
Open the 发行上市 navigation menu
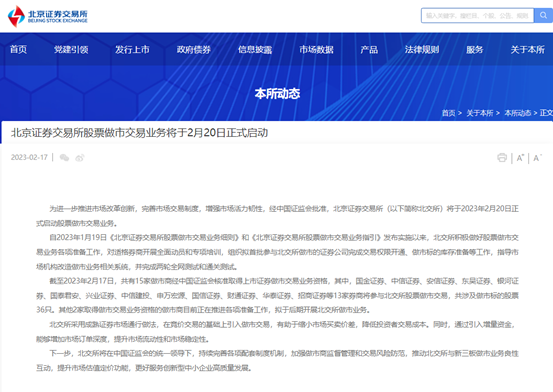coord(132,49)
